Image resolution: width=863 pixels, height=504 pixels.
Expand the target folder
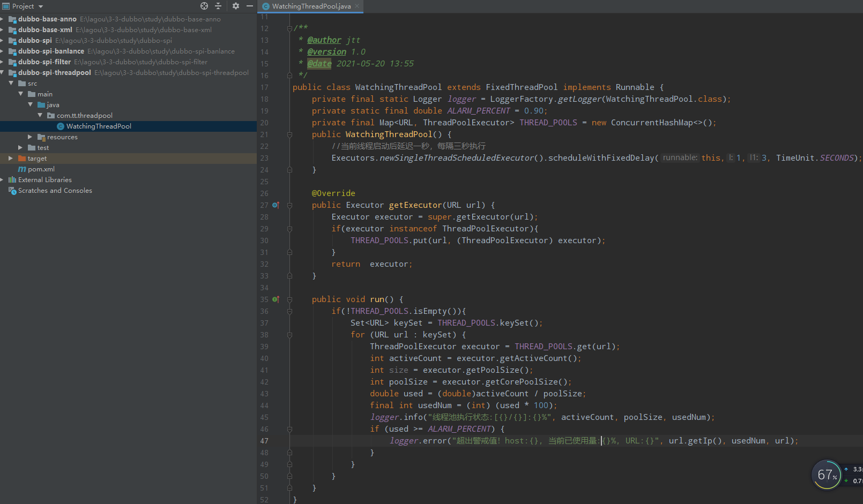tap(11, 159)
